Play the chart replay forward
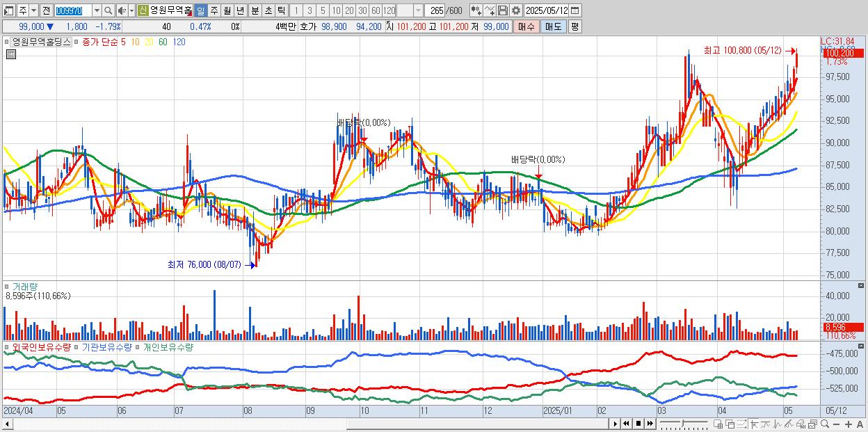The width and height of the screenshot is (868, 432). pos(616,424)
